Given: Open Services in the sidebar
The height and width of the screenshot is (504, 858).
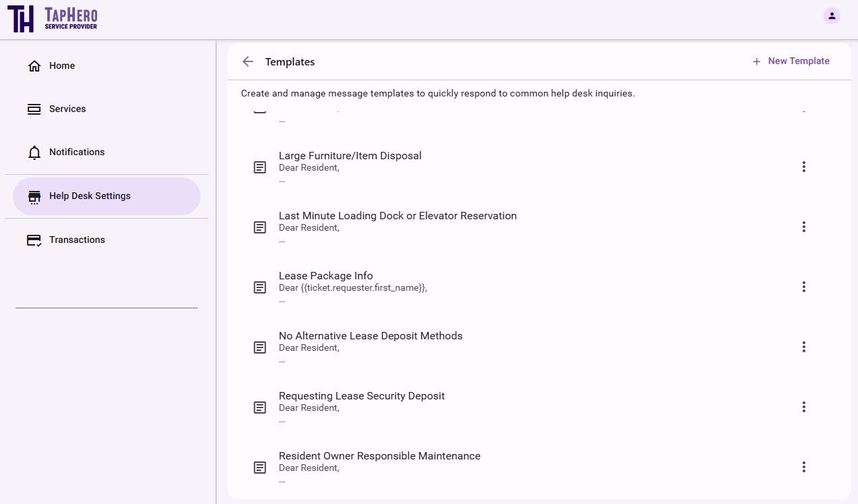Looking at the screenshot, I should coord(67,109).
